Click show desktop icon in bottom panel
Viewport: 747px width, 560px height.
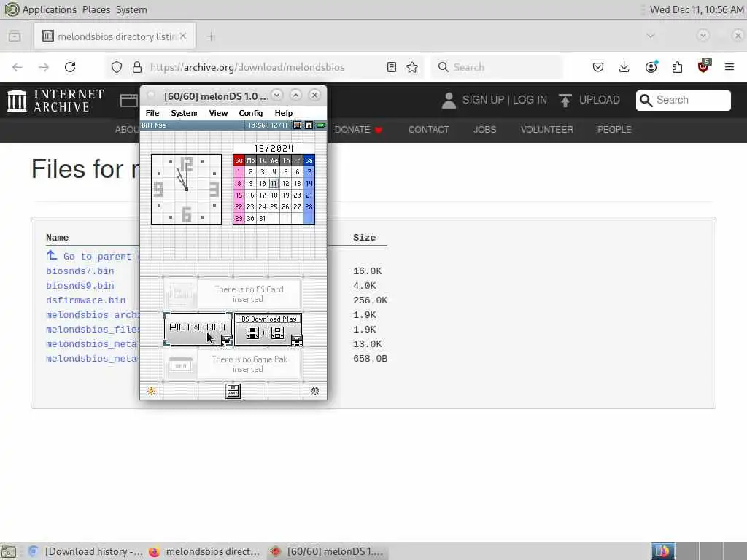[x=9, y=551]
